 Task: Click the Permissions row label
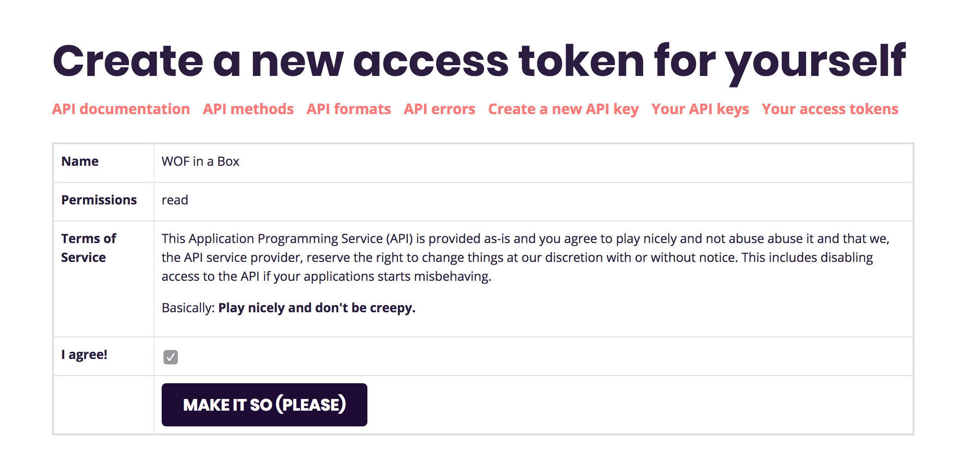[x=99, y=200]
